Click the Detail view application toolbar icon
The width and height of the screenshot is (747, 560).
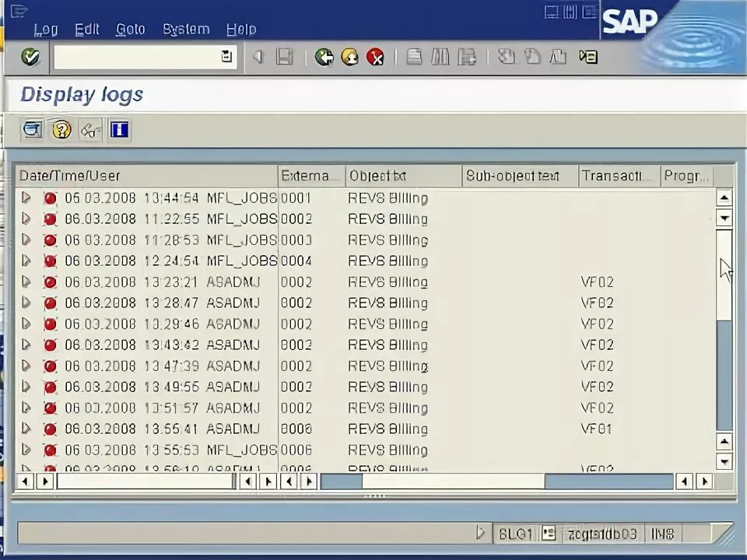(33, 130)
